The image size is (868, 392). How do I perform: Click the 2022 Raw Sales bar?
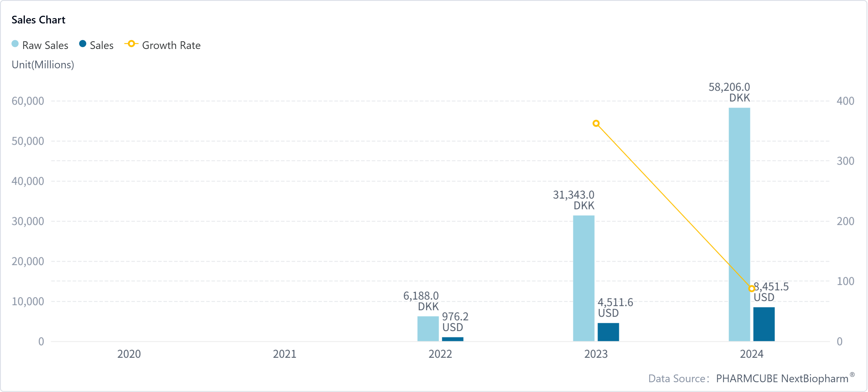point(428,329)
